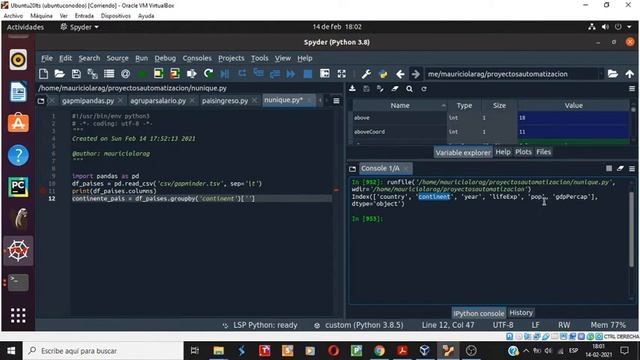Save all files icon

pos(93,74)
